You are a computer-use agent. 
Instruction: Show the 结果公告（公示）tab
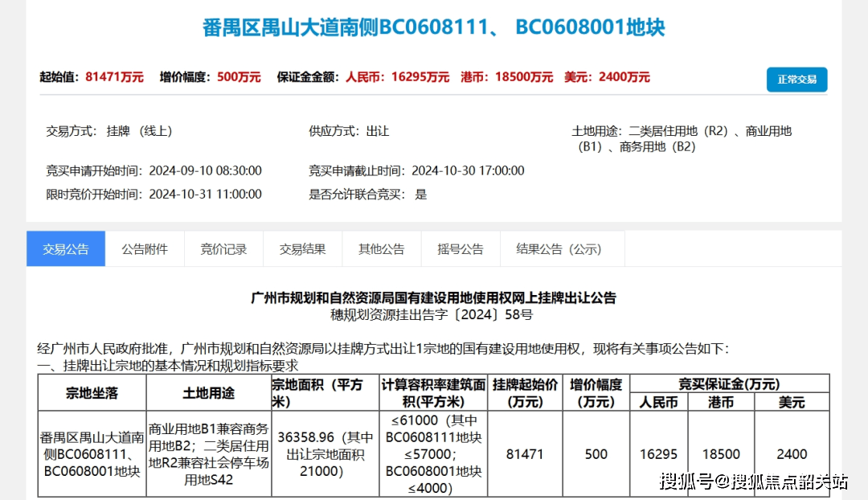(x=562, y=249)
